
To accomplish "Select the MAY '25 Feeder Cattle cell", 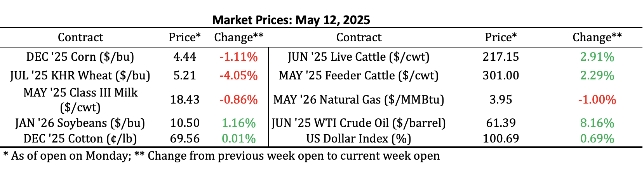I will [x=359, y=75].
